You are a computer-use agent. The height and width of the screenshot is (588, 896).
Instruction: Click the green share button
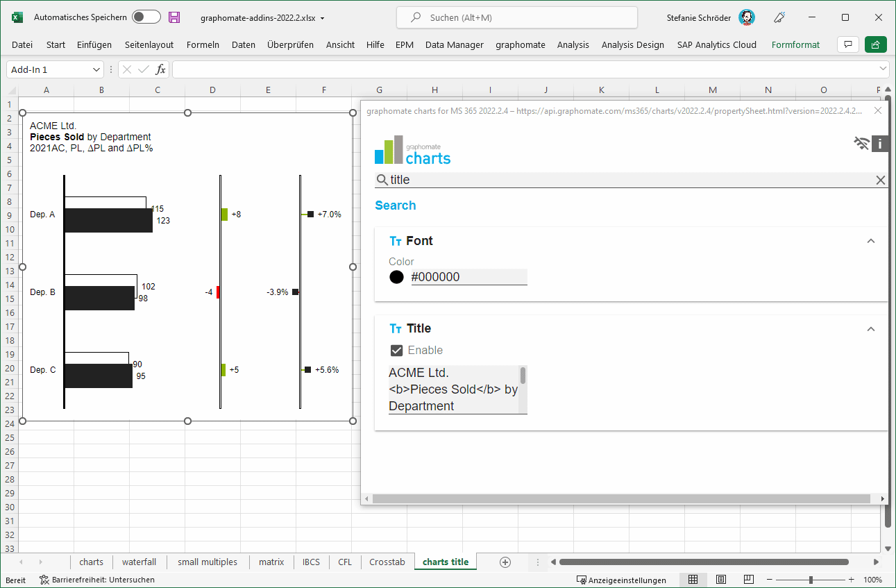(876, 44)
